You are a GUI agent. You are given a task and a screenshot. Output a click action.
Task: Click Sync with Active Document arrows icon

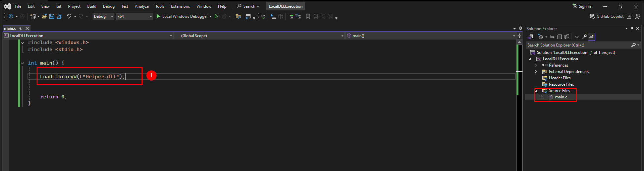(552, 37)
